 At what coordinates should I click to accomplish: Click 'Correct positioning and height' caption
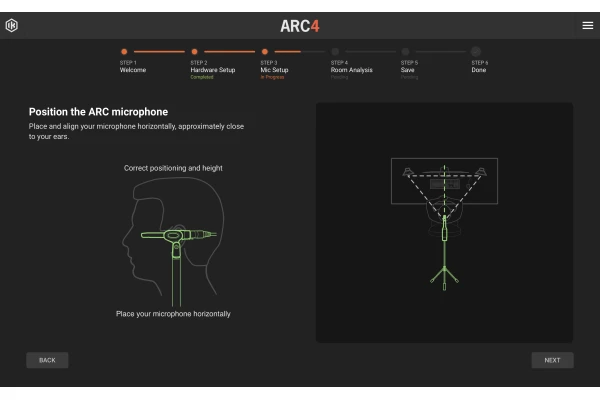tap(173, 168)
